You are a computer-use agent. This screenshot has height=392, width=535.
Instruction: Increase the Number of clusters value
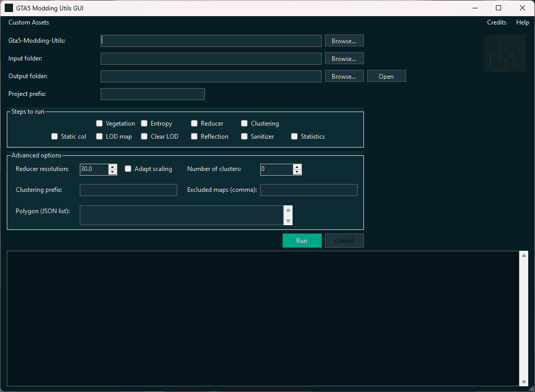[297, 166]
